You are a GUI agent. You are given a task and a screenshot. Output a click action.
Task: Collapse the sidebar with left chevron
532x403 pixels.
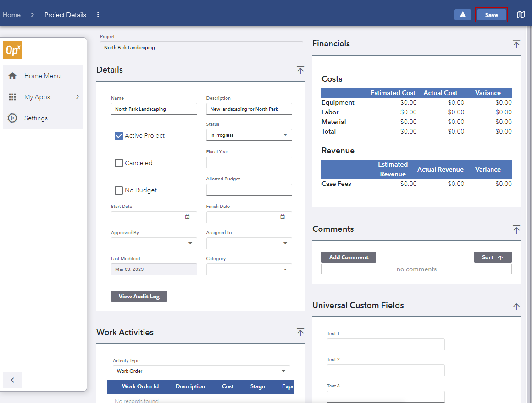click(x=12, y=380)
